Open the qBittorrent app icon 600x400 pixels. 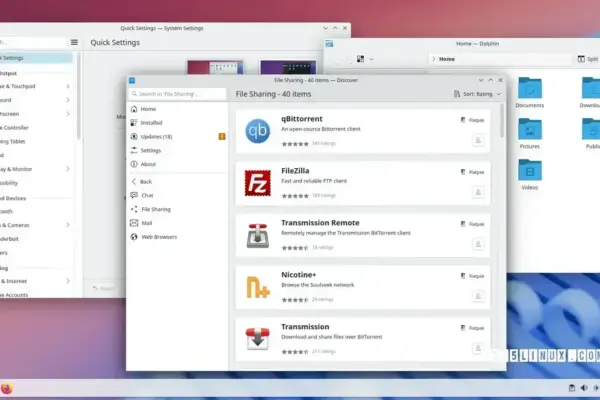pos(258,131)
